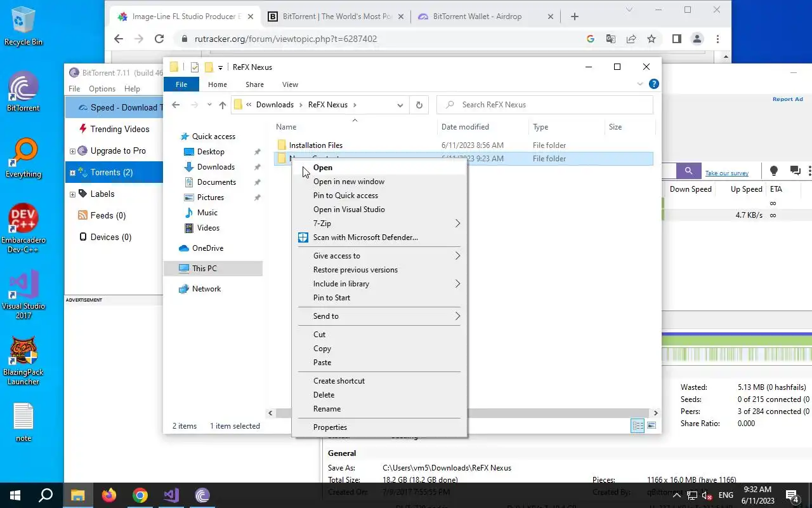Open the Explorer Share ribbon tab
The width and height of the screenshot is (812, 508).
[254, 84]
